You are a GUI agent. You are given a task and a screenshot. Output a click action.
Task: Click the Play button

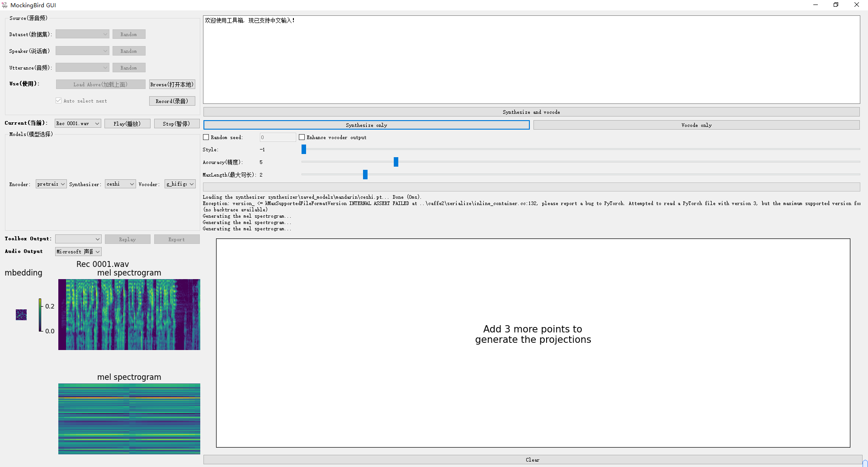pyautogui.click(x=127, y=124)
